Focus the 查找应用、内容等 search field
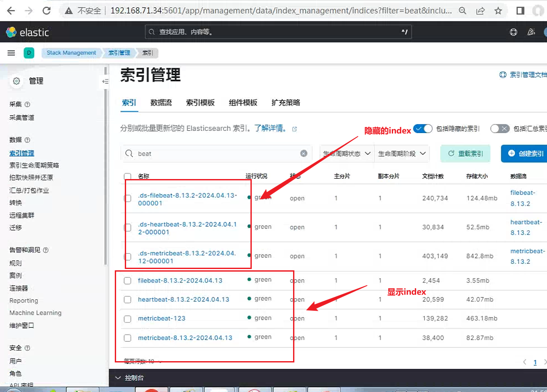 278,32
